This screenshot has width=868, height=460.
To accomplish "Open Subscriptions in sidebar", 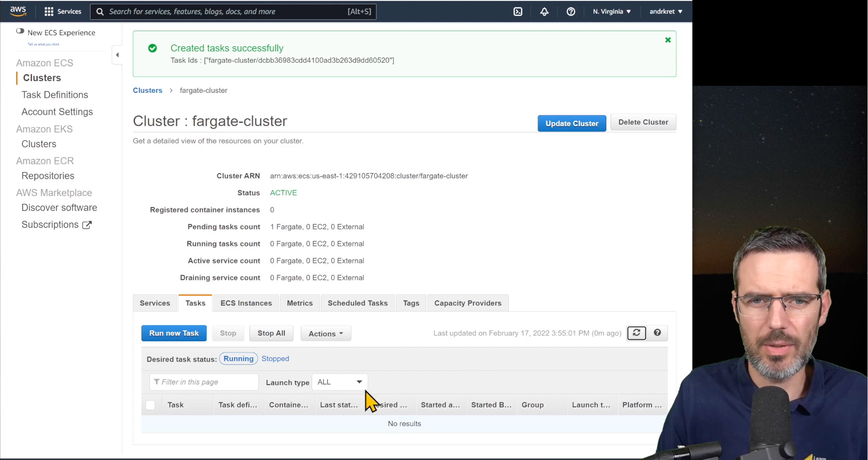I will tap(50, 225).
